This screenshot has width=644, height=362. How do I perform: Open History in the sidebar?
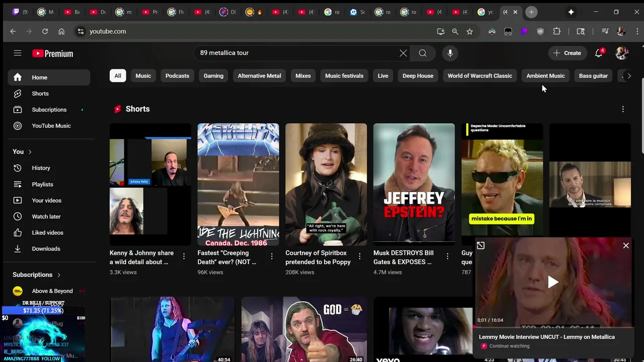pos(49,168)
